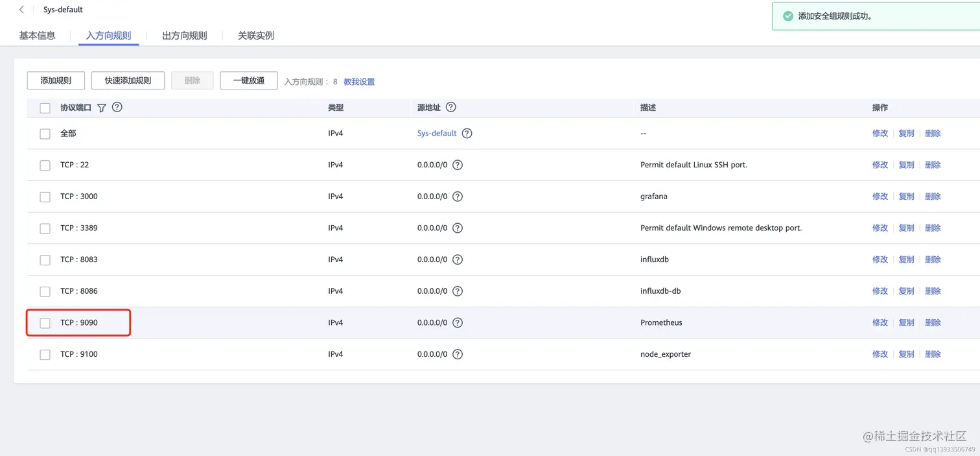
Task: Click the 'grafana' description cell
Action: pyautogui.click(x=653, y=196)
